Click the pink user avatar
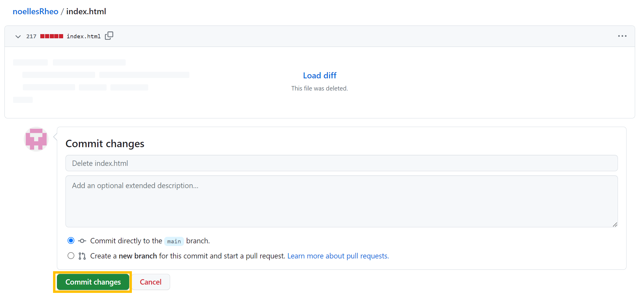Viewport: 644px width, 300px height. pyautogui.click(x=36, y=139)
